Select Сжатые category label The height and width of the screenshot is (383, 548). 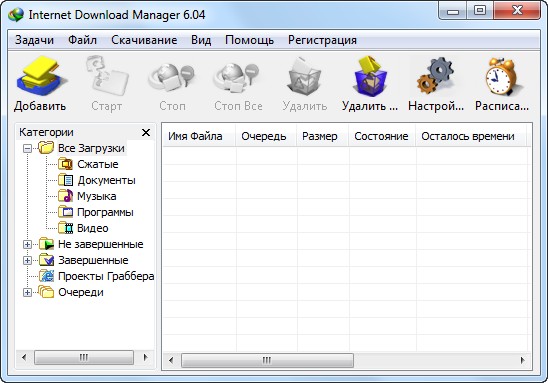tap(98, 164)
